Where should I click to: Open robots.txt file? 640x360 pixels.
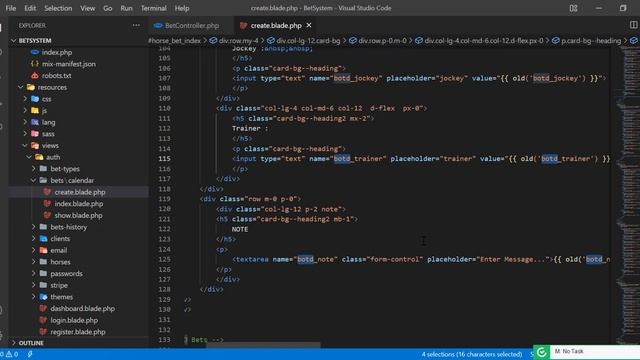point(56,76)
